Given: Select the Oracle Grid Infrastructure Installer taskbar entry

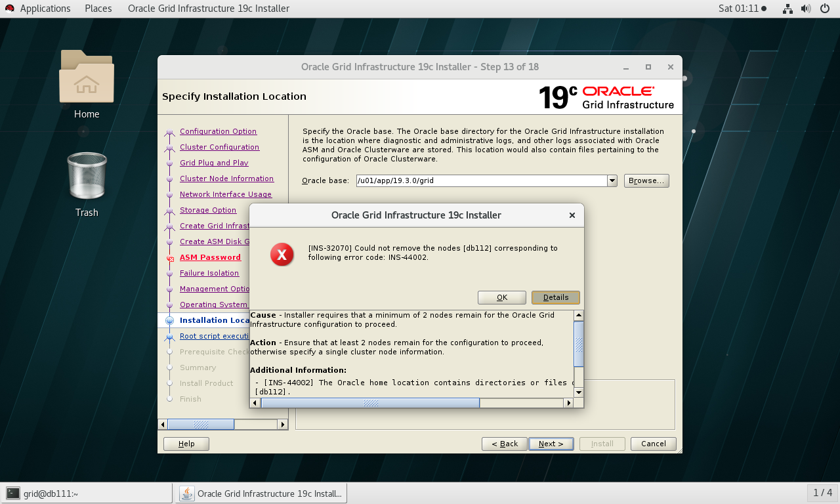Looking at the screenshot, I should tap(262, 493).
